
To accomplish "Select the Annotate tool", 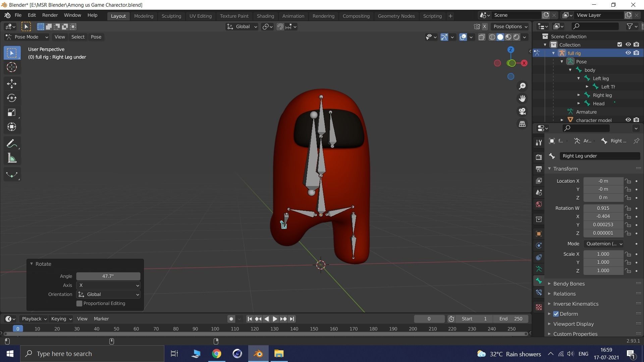I will tap(12, 144).
